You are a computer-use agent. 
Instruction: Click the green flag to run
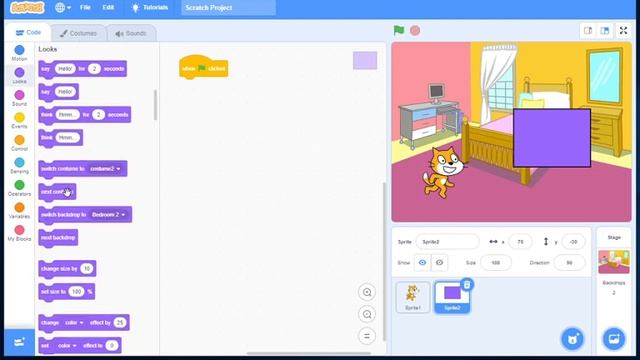click(x=399, y=30)
